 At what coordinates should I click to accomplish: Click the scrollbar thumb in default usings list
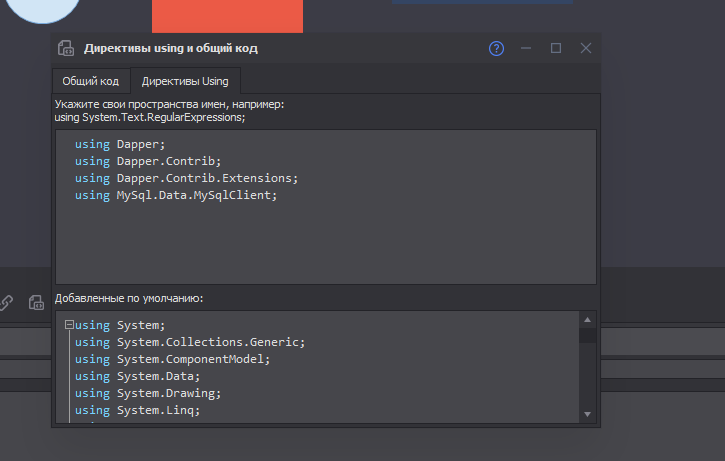[x=588, y=335]
